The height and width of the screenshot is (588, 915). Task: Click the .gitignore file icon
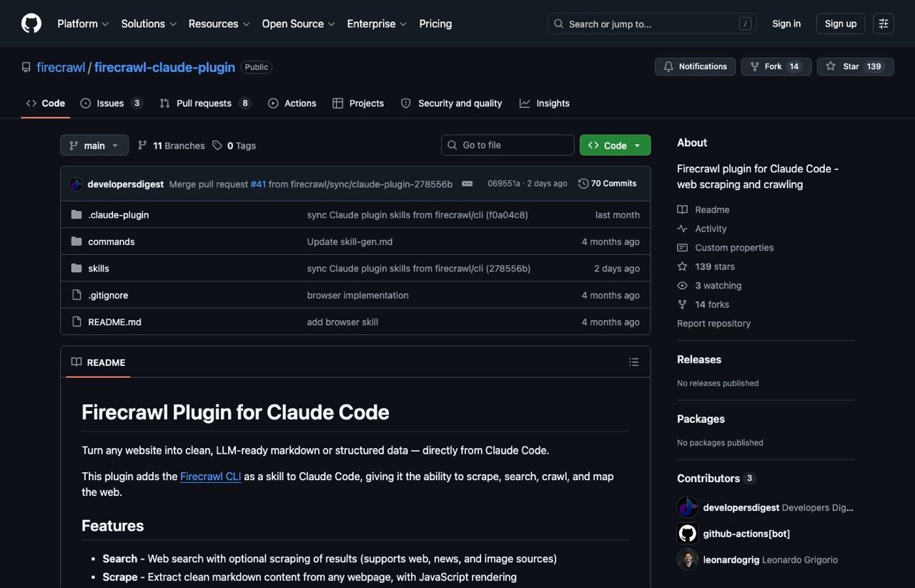click(x=76, y=295)
